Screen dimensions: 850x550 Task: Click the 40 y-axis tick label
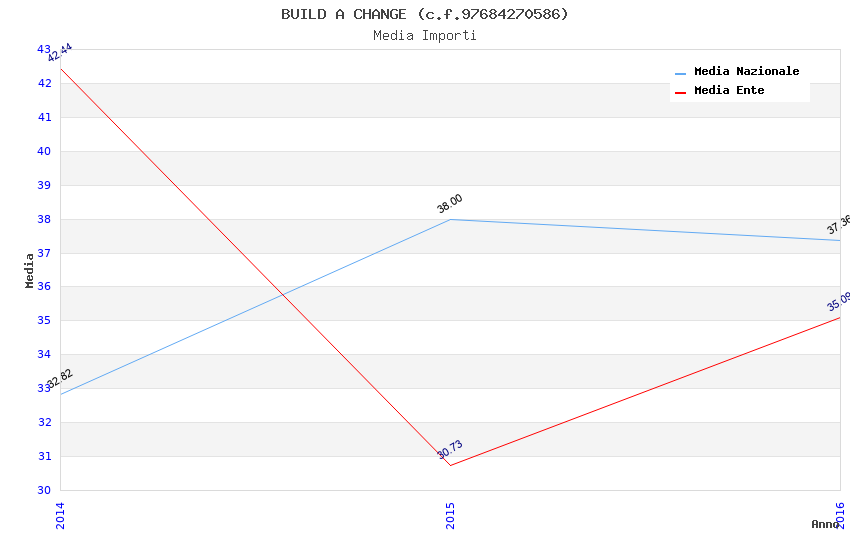click(x=44, y=151)
